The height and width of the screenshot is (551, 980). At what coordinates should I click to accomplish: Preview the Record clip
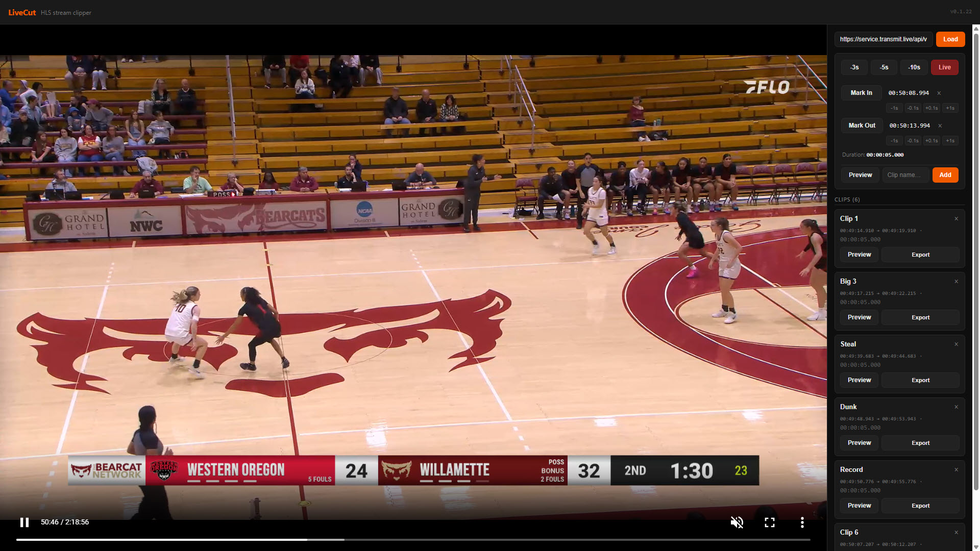coord(859,506)
